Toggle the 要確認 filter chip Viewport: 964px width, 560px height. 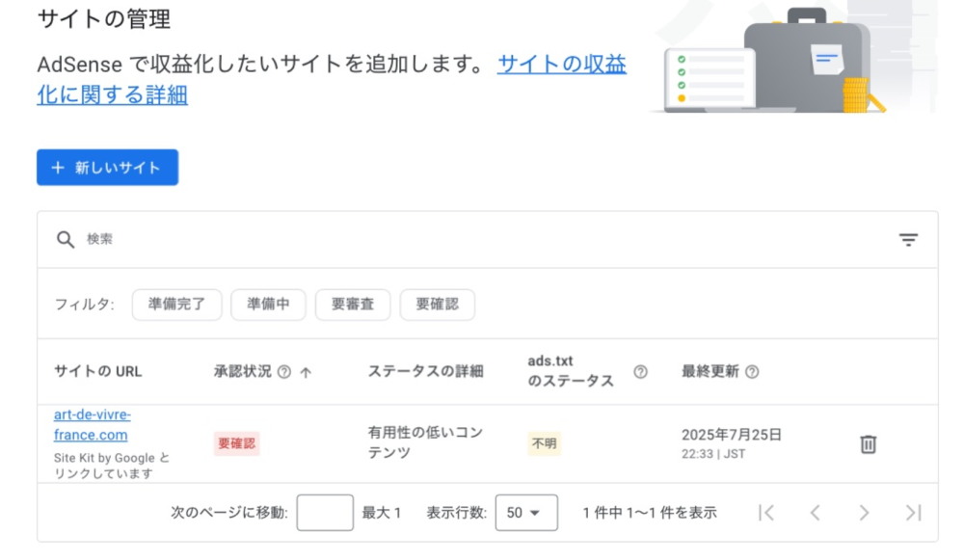437,305
